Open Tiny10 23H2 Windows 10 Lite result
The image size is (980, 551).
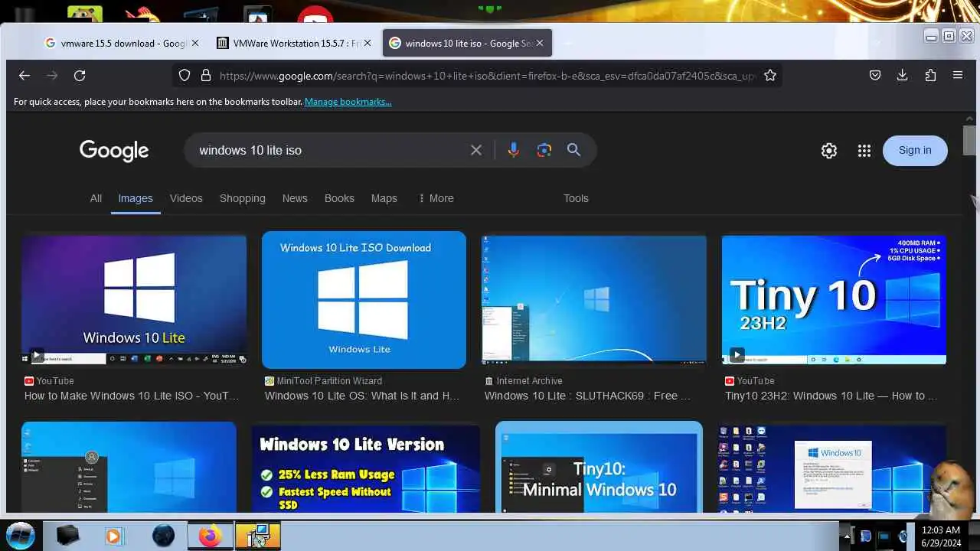pyautogui.click(x=831, y=396)
